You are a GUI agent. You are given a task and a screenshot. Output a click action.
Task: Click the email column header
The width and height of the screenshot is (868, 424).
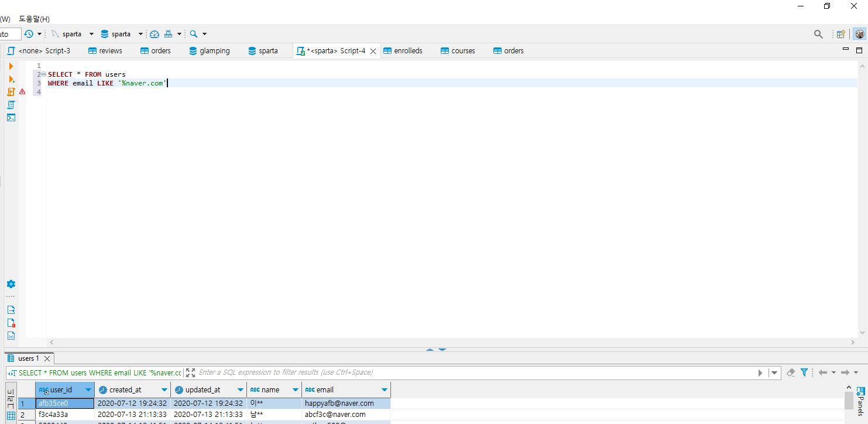(x=346, y=390)
